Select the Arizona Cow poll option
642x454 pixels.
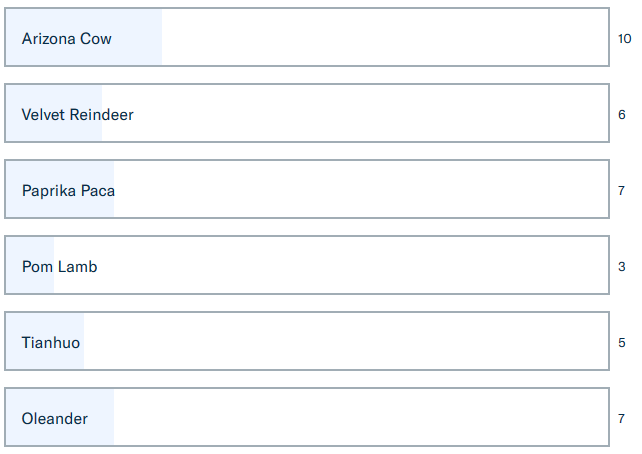[x=306, y=38]
